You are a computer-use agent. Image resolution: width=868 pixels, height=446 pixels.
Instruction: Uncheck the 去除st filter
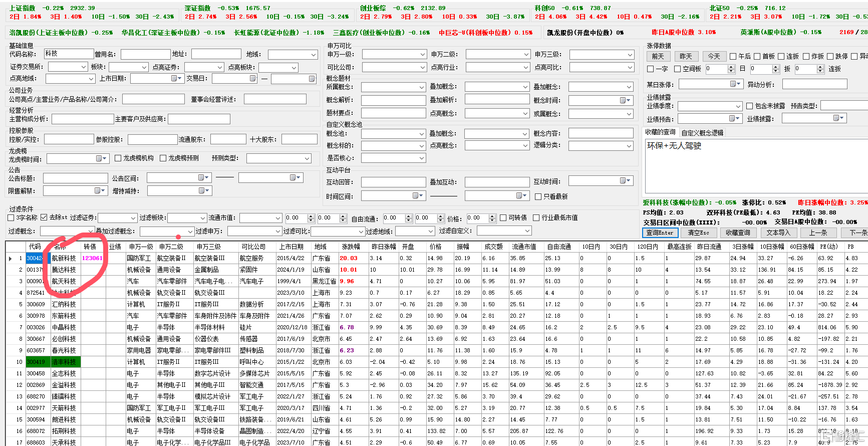(x=44, y=217)
